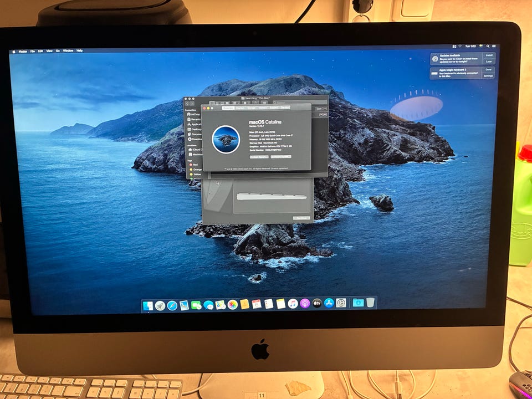
Task: Open Downloads folder stack in Dock
Action: 358,303
